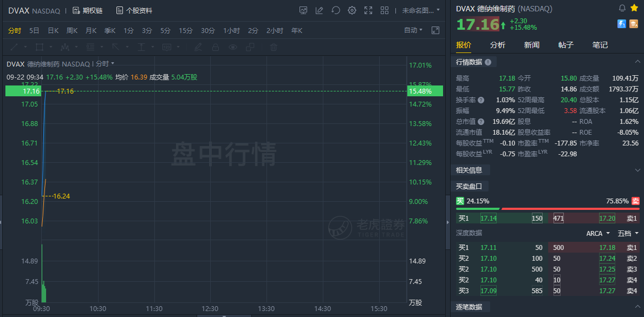Click the orange level data icon
Screen dimensions: 644x317
[x=634, y=24]
